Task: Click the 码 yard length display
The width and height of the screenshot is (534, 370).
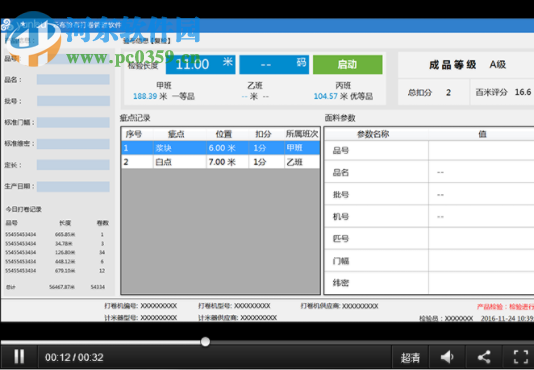Action: click(x=274, y=64)
